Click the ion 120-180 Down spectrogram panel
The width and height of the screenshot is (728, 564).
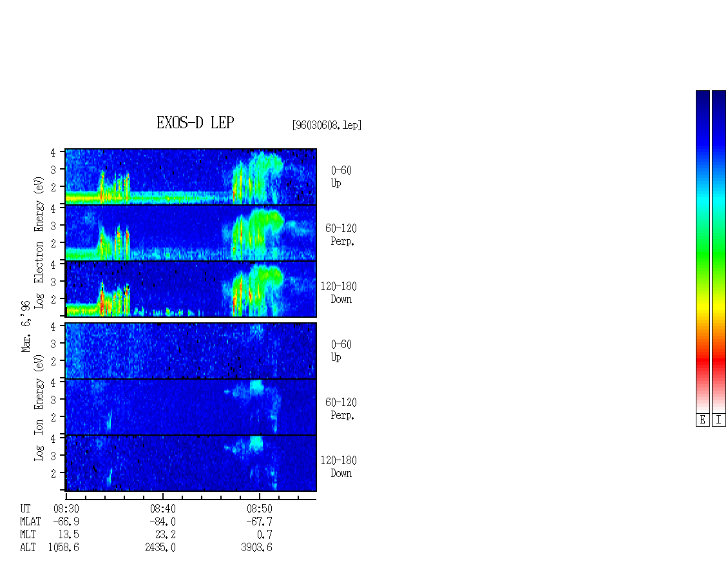(x=191, y=463)
